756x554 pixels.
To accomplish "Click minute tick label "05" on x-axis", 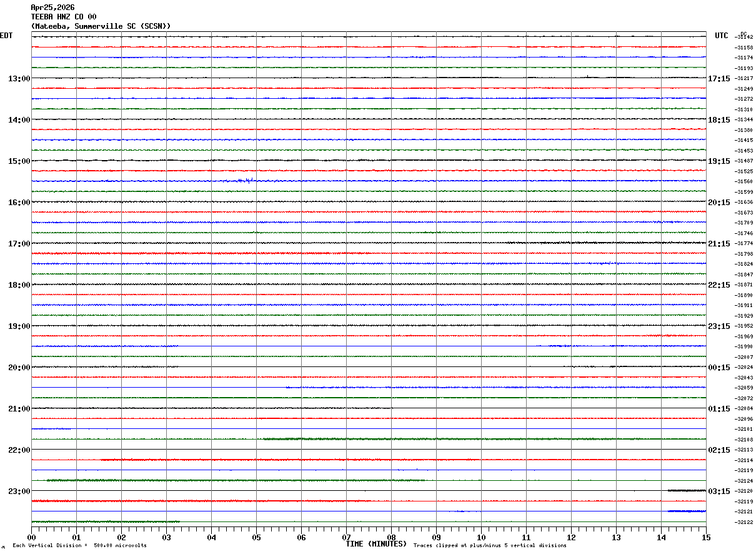I will point(256,537).
